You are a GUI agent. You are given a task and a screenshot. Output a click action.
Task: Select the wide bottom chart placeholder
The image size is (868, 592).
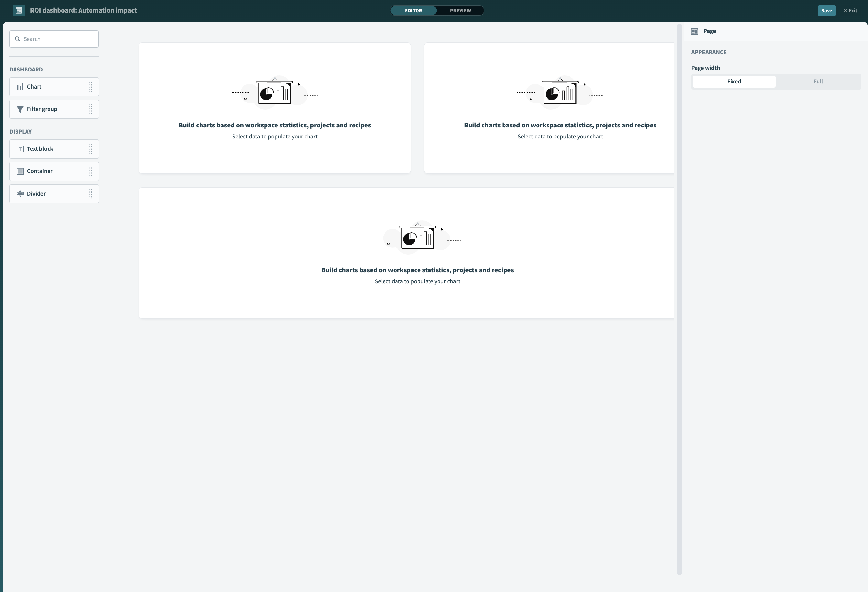[407, 253]
